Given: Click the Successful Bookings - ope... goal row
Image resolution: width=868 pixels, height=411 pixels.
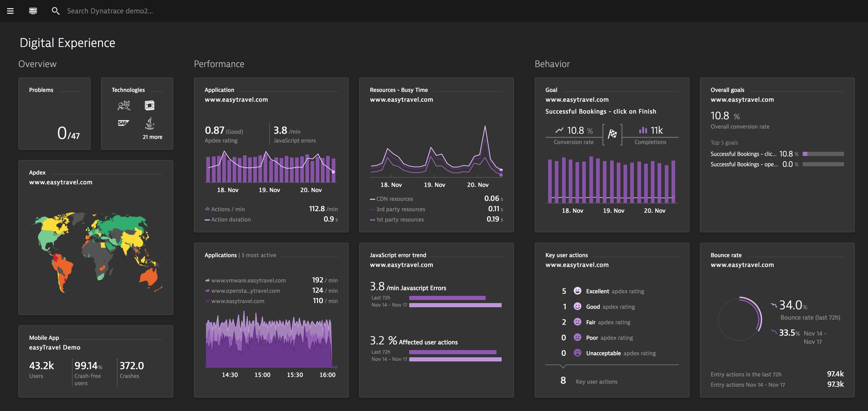Looking at the screenshot, I should 777,164.
